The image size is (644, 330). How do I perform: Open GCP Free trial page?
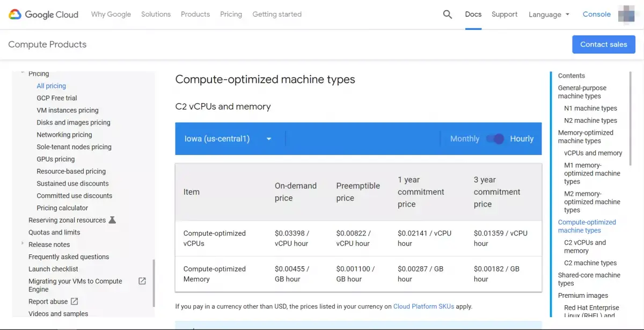[x=57, y=98]
